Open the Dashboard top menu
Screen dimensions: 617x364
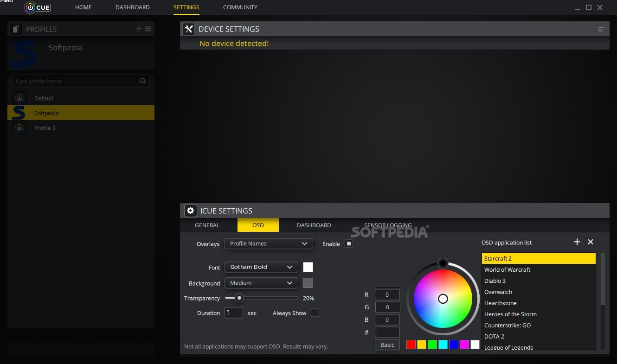click(133, 7)
